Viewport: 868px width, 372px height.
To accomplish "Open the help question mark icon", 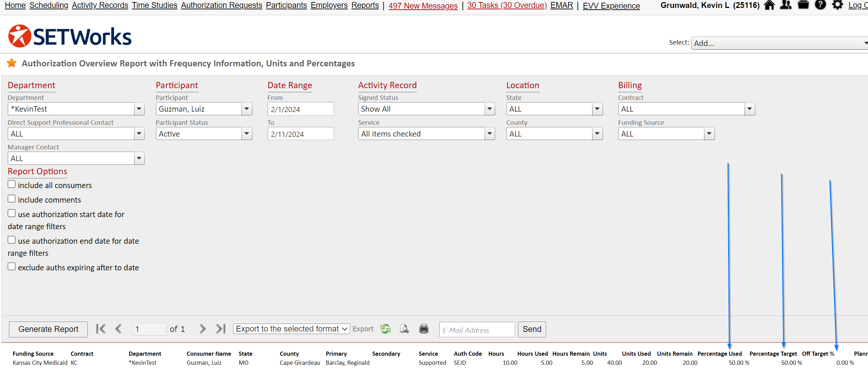I will 820,5.
